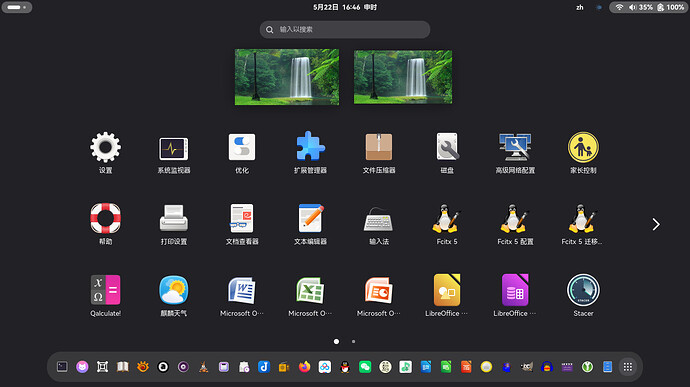Open 高级网络配置 network tool
This screenshot has height=387, width=690.
[515, 152]
